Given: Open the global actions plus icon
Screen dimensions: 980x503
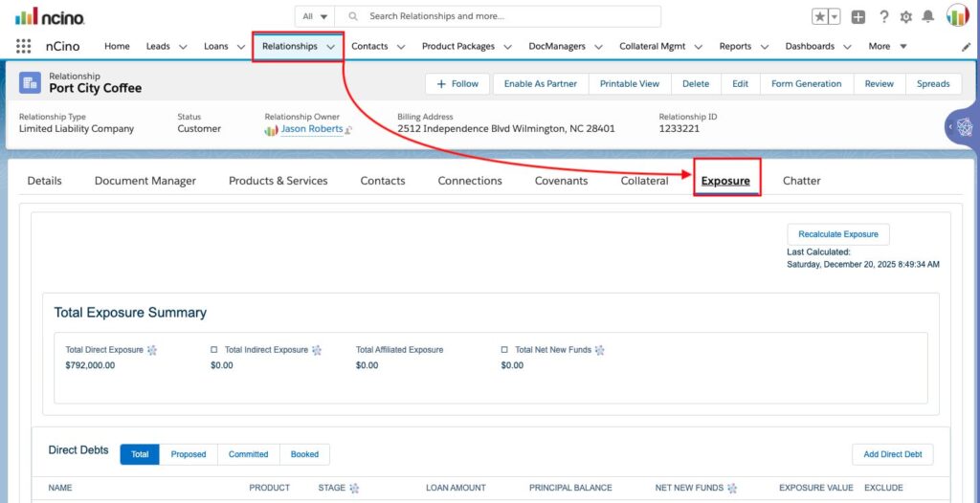Looking at the screenshot, I should pyautogui.click(x=858, y=17).
